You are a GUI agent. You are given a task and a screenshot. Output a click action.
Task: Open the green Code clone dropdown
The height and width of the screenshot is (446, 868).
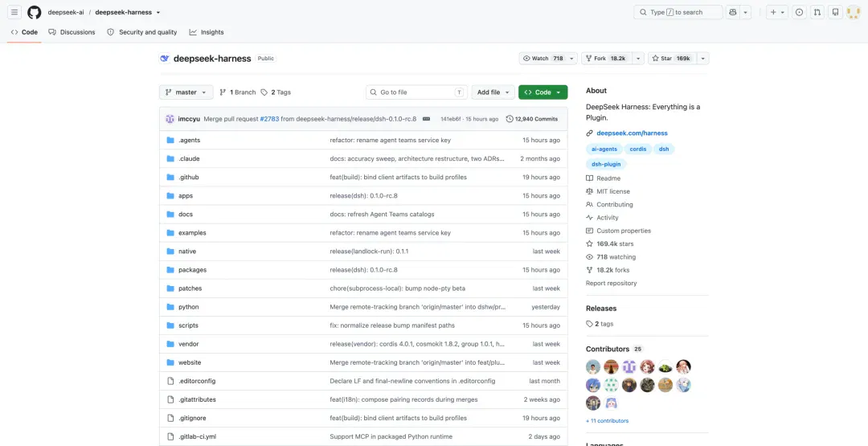(543, 92)
